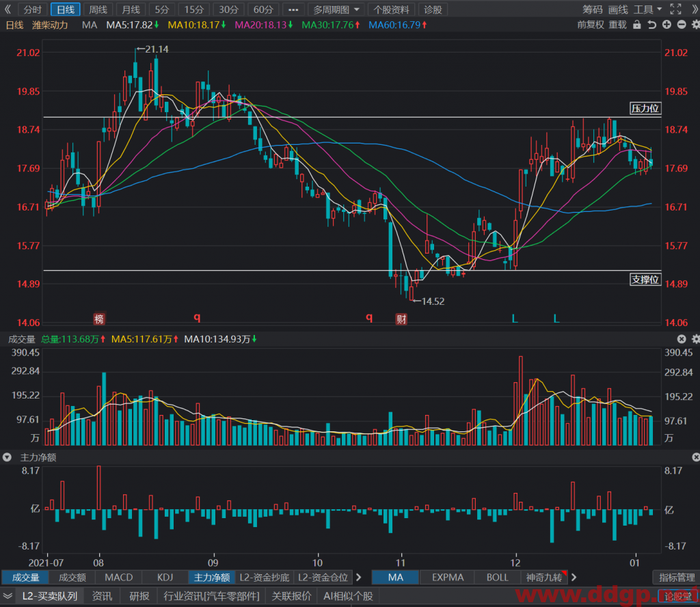Select KDJ indicator tab

[x=165, y=577]
